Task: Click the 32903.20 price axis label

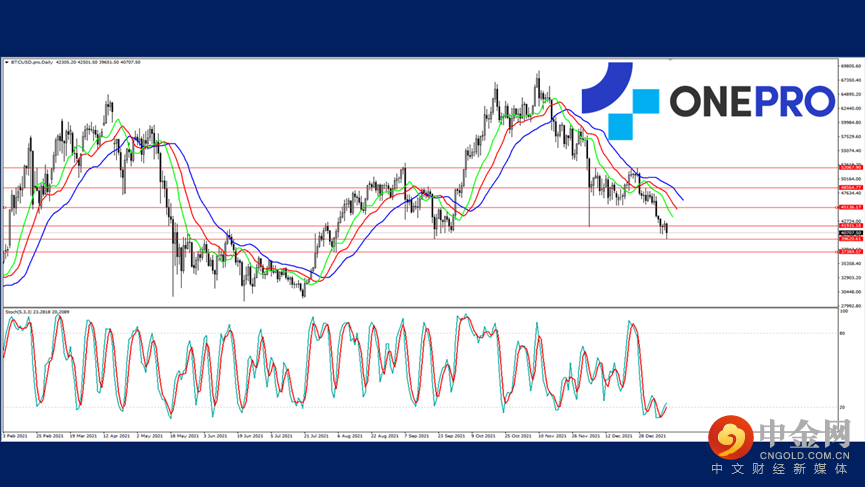Action: tap(851, 277)
